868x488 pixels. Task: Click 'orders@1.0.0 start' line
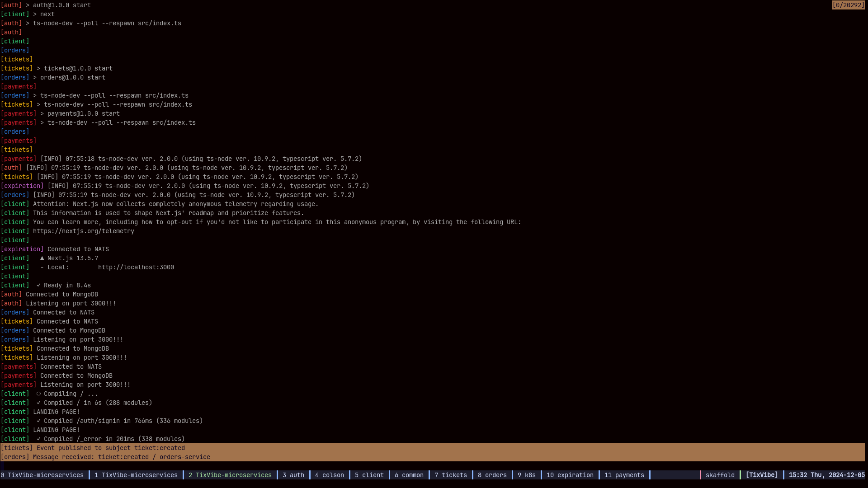pyautogui.click(x=53, y=77)
